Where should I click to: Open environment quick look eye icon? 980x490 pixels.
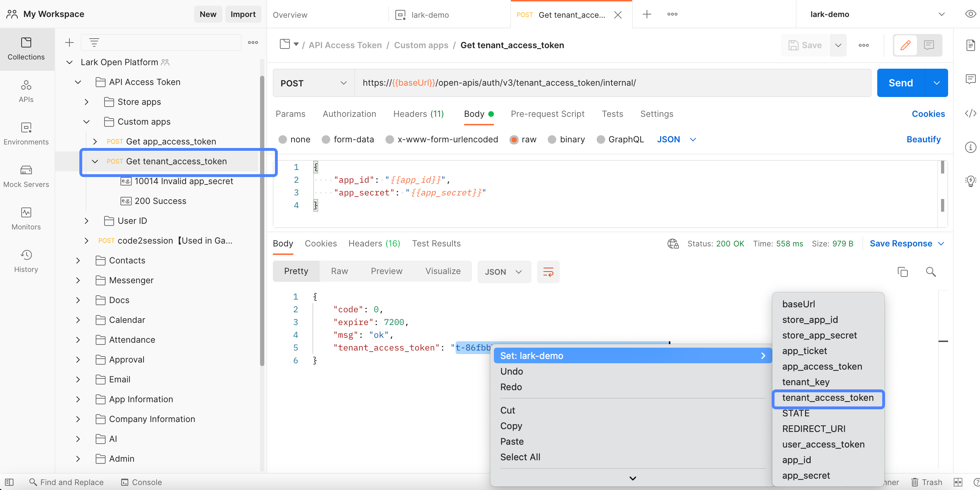(x=970, y=14)
